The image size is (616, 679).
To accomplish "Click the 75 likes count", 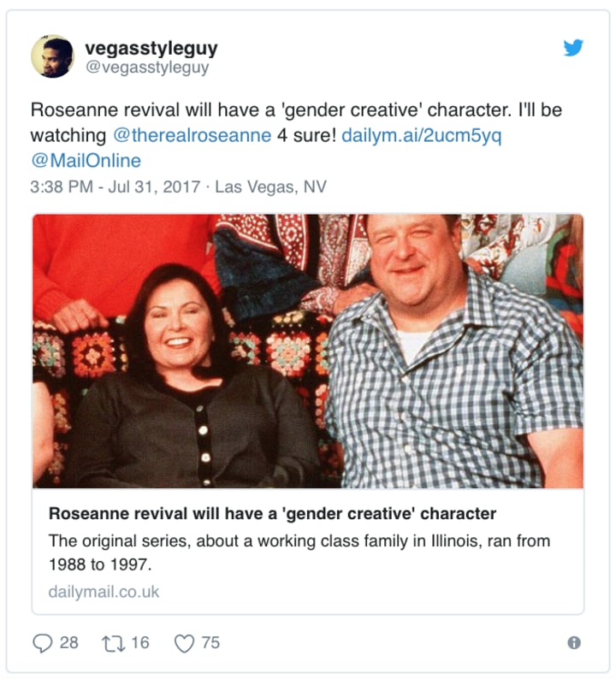I will click(211, 642).
